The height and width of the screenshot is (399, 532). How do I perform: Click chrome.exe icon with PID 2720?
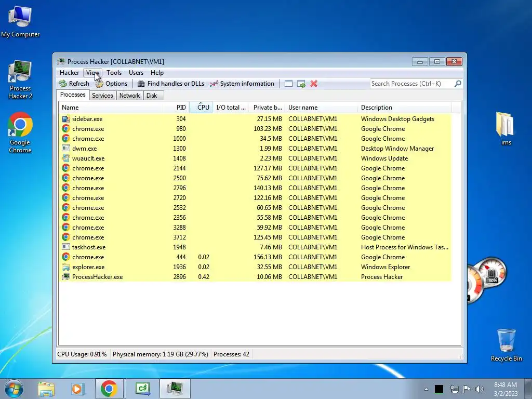tap(66, 197)
